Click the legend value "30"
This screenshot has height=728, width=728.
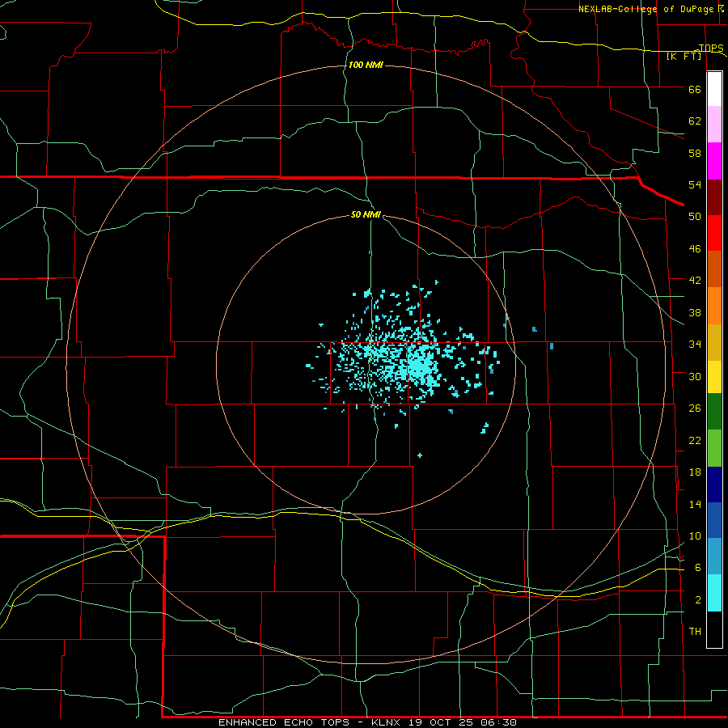point(695,376)
